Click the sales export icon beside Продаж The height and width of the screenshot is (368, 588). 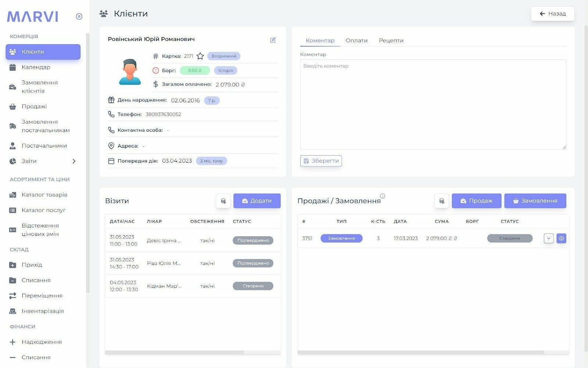point(441,201)
